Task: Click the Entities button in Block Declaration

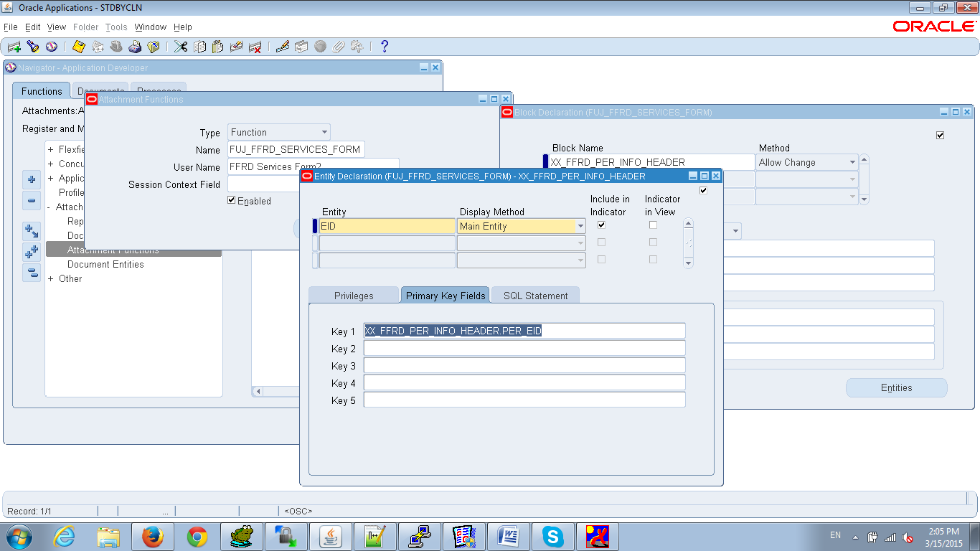Action: [x=897, y=388]
